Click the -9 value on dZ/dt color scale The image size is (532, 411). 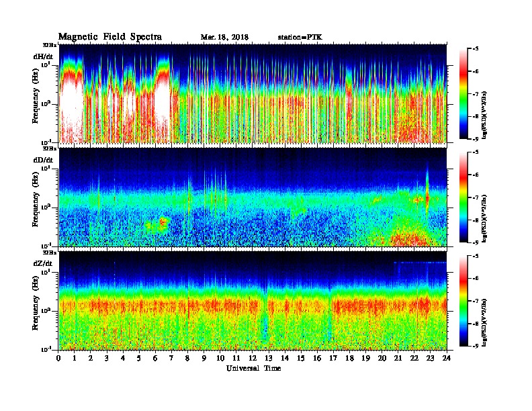pyautogui.click(x=476, y=346)
